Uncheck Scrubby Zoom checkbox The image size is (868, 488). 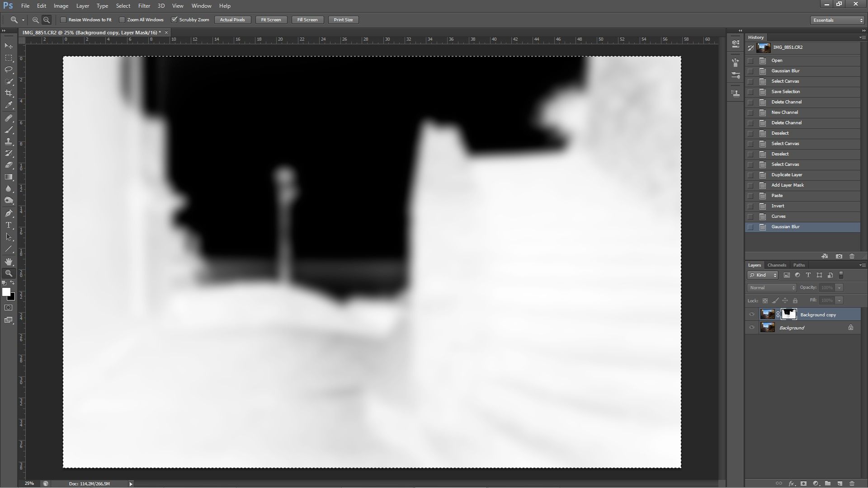tap(174, 20)
